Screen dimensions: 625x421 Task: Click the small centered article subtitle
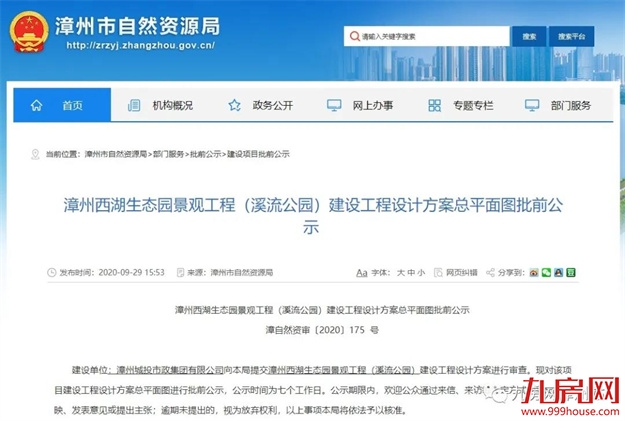pyautogui.click(x=322, y=310)
